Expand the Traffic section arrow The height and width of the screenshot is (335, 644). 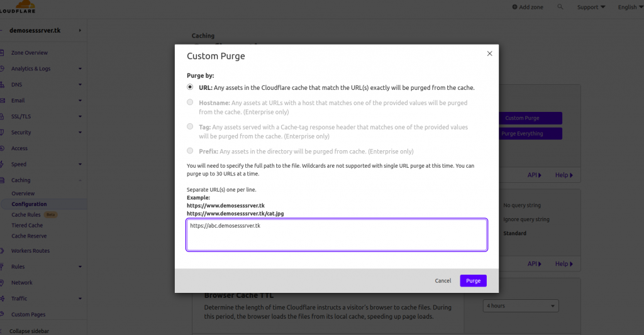pos(80,299)
